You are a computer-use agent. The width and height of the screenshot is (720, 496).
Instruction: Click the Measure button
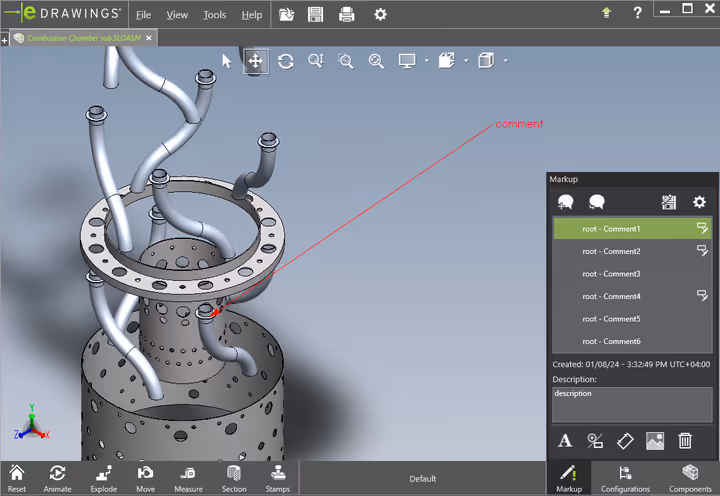click(188, 479)
